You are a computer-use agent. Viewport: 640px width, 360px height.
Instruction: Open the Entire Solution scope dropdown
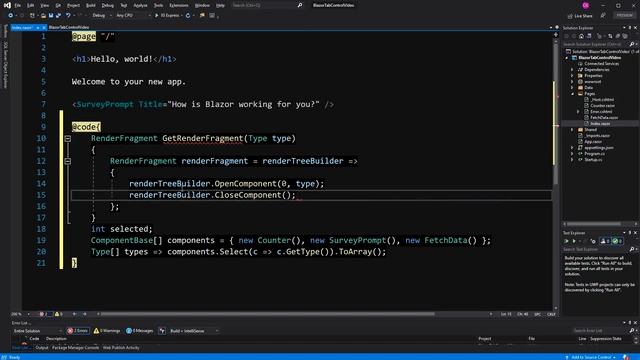coord(38,331)
